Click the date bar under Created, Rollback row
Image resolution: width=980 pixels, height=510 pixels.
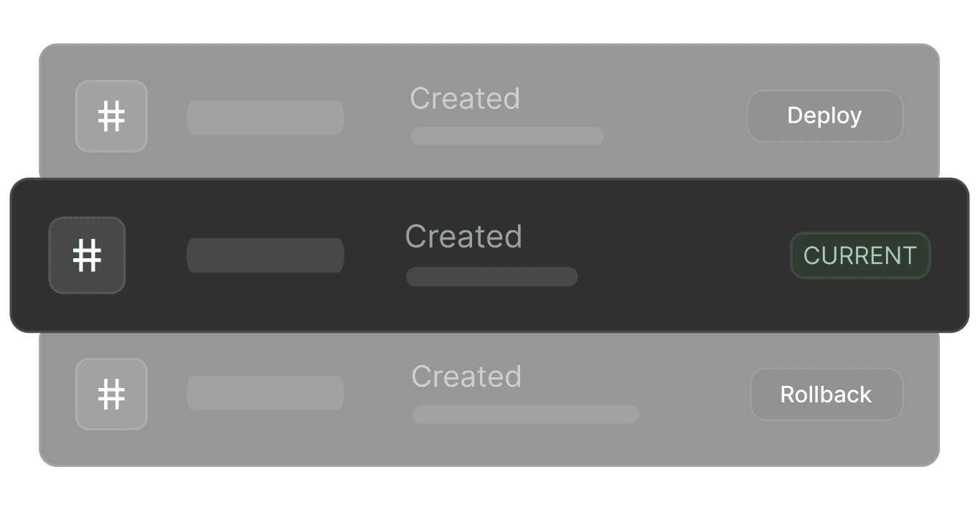coord(525,414)
